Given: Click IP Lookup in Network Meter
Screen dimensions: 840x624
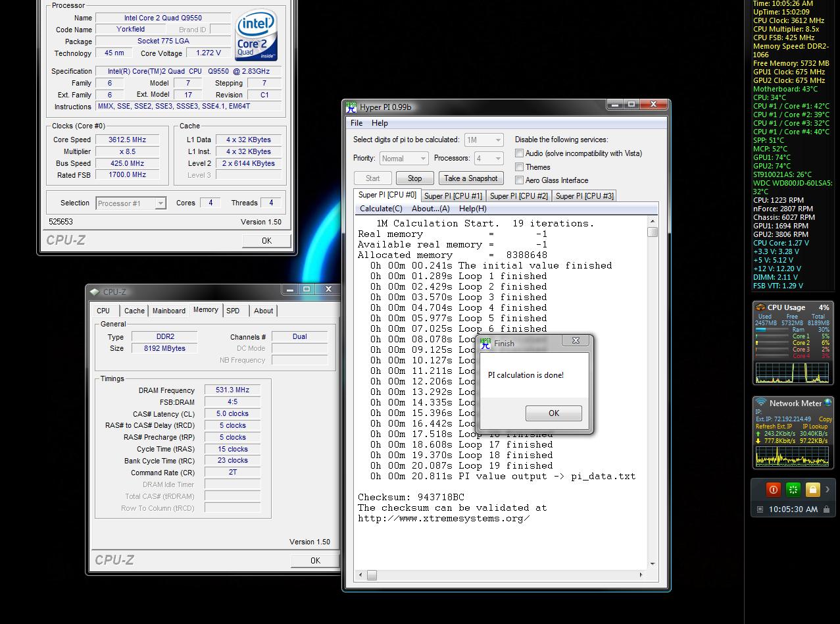Looking at the screenshot, I should click(x=814, y=426).
